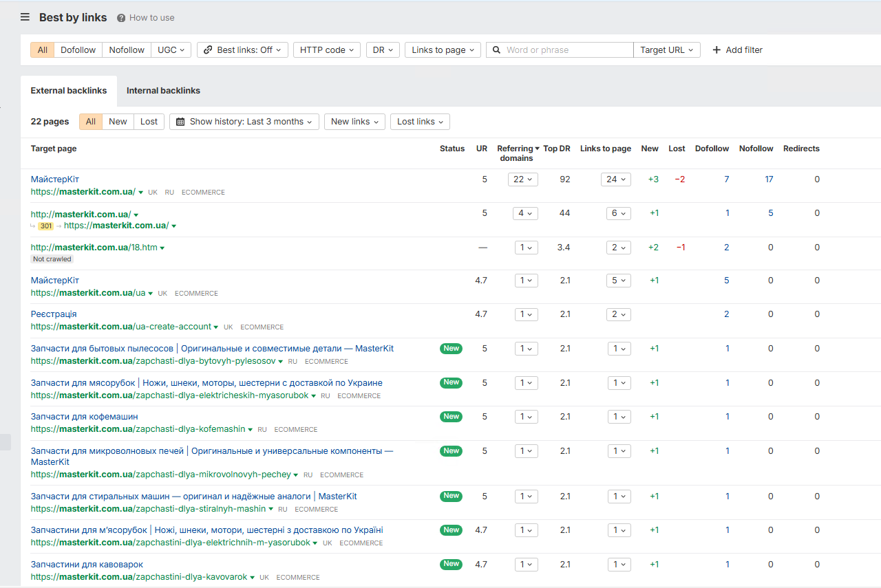Select the External backlinks tab
The image size is (881, 588).
[69, 91]
